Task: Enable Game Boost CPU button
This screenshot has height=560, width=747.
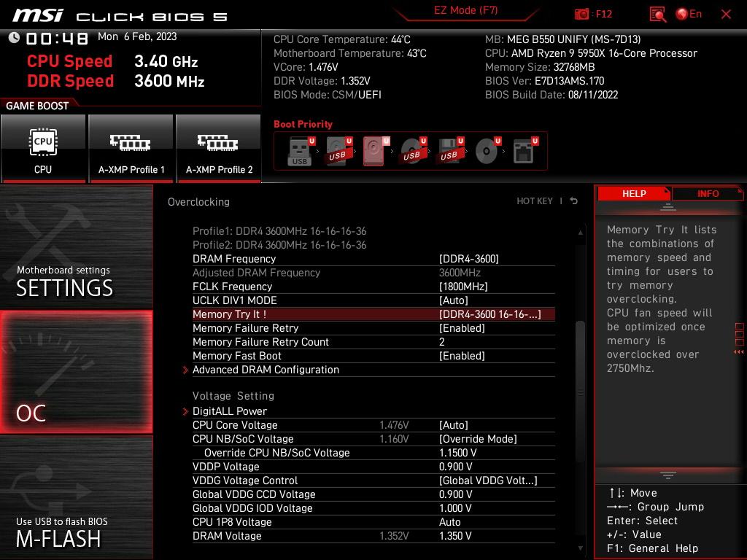Action: pos(43,149)
